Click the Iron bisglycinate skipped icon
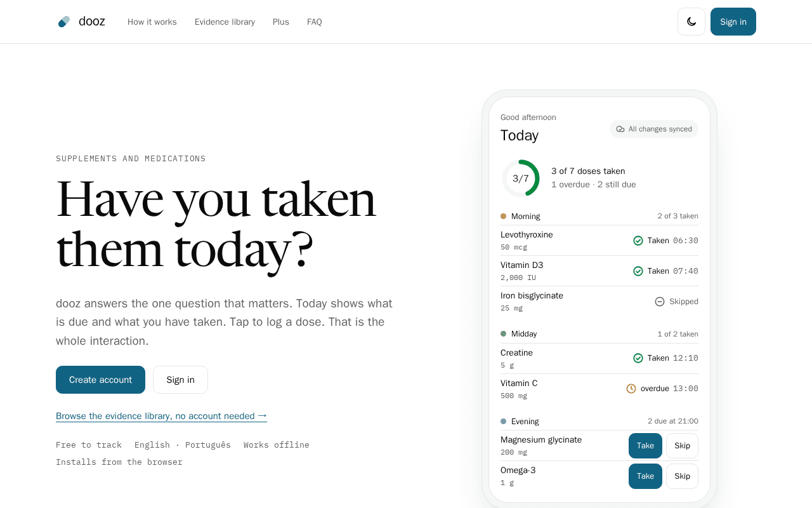This screenshot has width=812, height=508. tap(660, 302)
